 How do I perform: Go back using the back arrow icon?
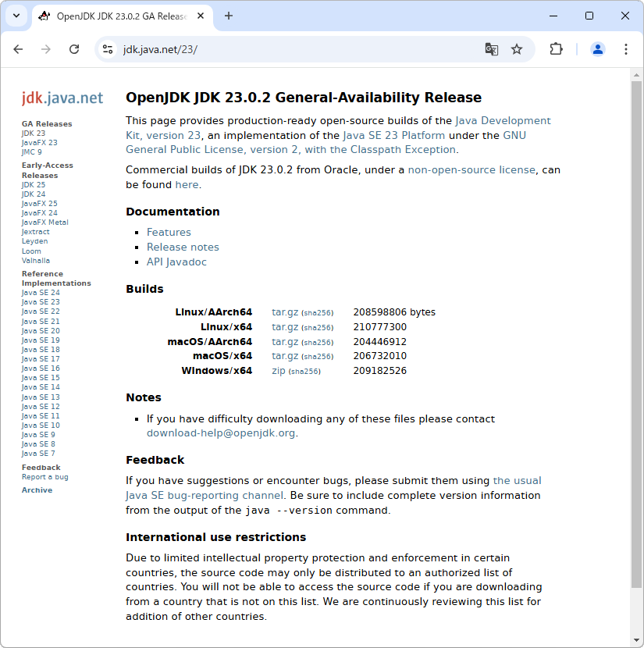(x=18, y=48)
